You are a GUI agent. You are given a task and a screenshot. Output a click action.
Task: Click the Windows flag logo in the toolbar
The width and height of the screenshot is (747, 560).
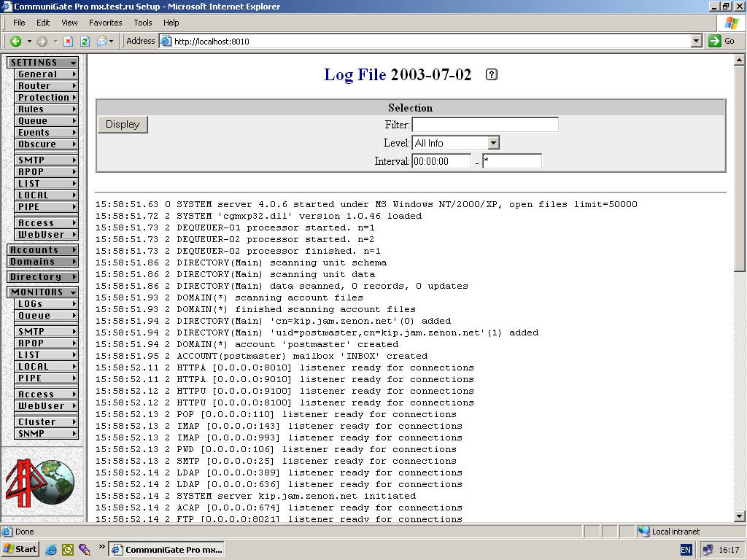pyautogui.click(x=731, y=23)
